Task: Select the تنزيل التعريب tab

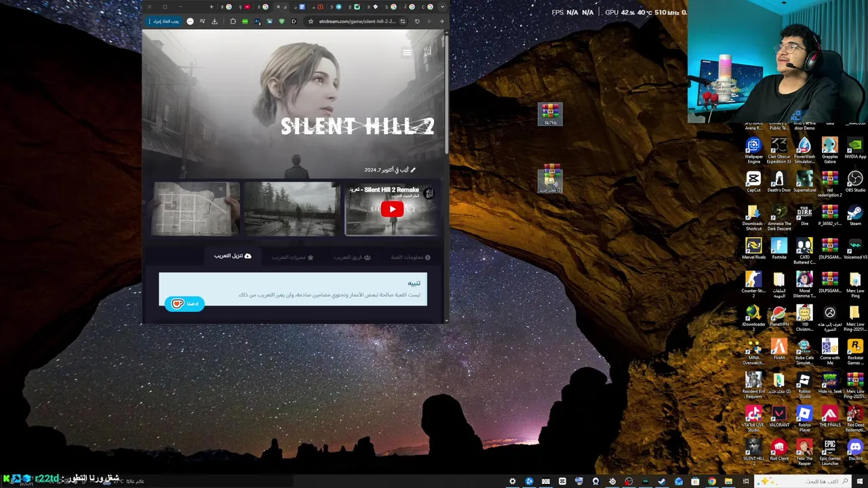Action: click(x=233, y=256)
